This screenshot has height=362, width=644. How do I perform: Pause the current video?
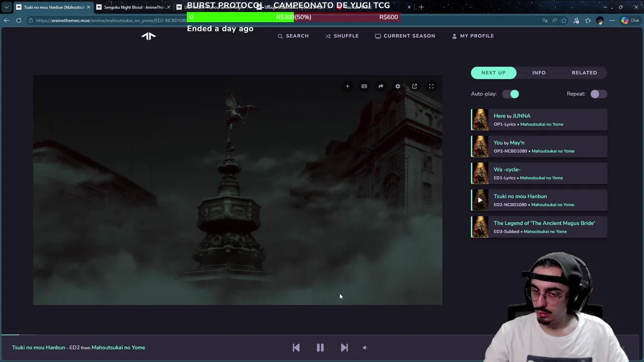pyautogui.click(x=320, y=347)
